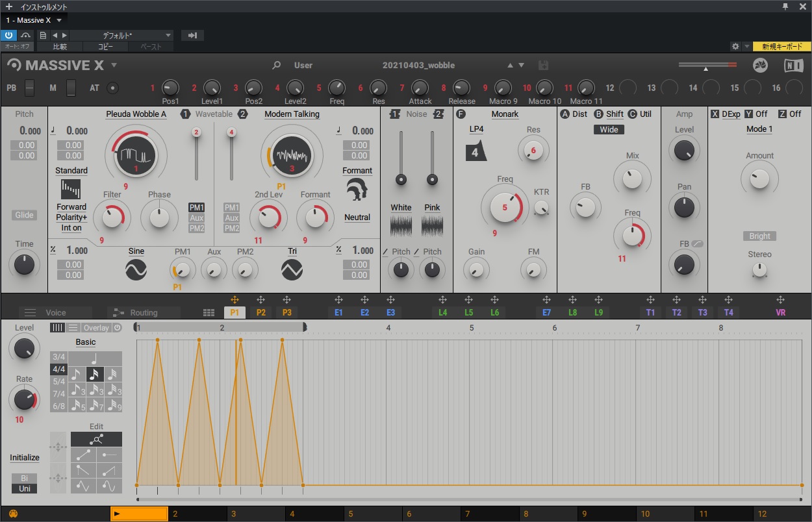Select the node edit tool under Edit
Viewport: 812px width, 522px height.
click(x=96, y=440)
